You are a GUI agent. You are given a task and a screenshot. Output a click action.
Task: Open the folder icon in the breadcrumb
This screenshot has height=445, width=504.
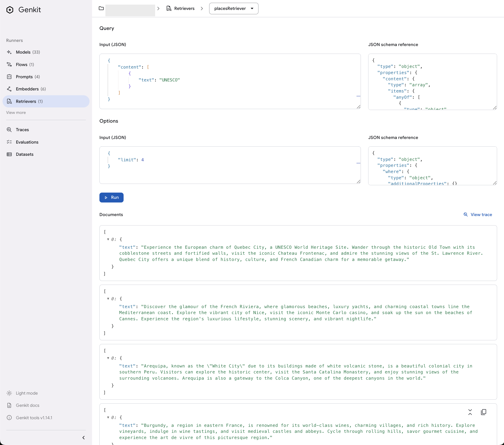[101, 8]
